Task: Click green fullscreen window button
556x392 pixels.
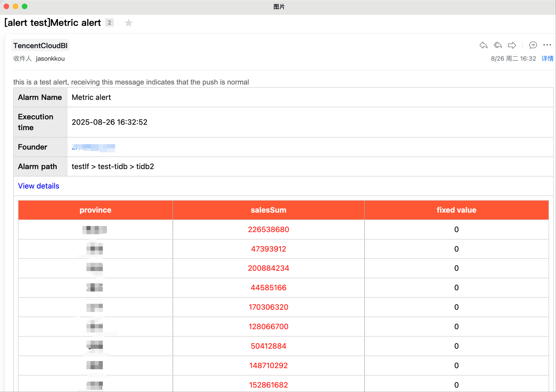Action: (25, 7)
